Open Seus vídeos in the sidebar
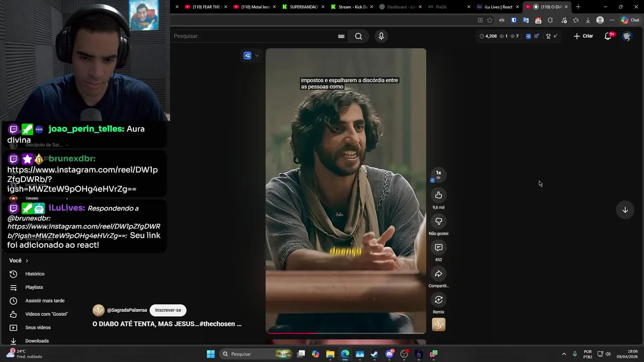Screen dimensions: 644x362 tap(38, 327)
